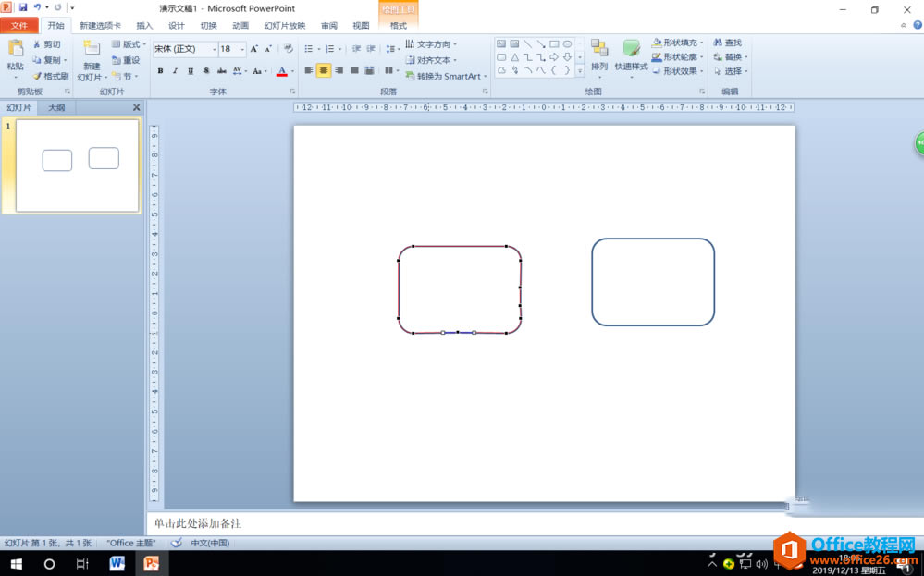This screenshot has height=576, width=924.
Task: Click the Shape Fill icon
Action: click(657, 43)
